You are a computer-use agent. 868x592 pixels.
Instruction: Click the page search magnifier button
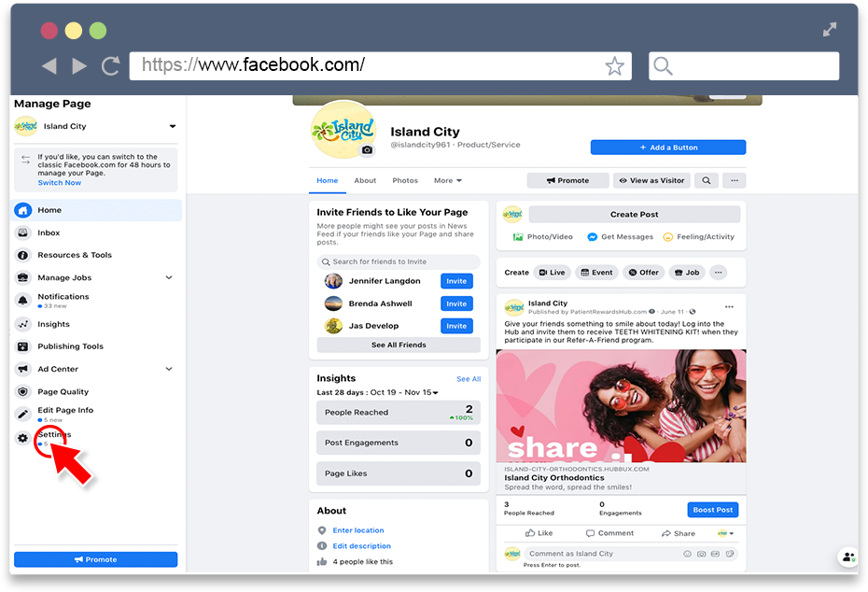tap(707, 180)
